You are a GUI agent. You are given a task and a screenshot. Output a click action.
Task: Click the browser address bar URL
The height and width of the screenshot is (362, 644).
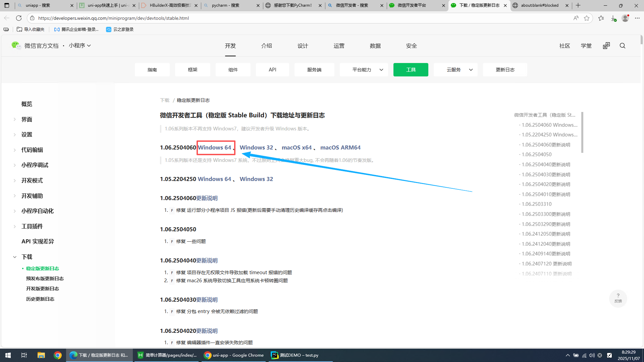pos(114,18)
